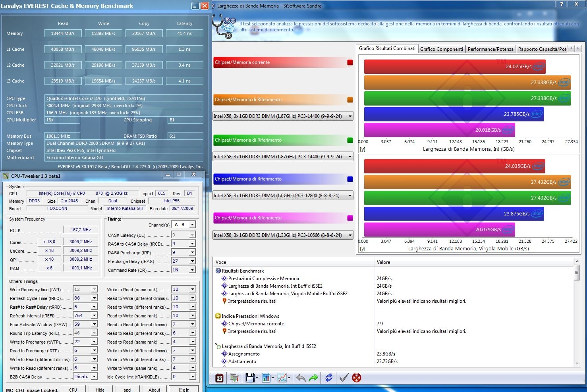Click the CPU button in CPU-Tweaker
The width and height of the screenshot is (587, 392).
tap(73, 389)
